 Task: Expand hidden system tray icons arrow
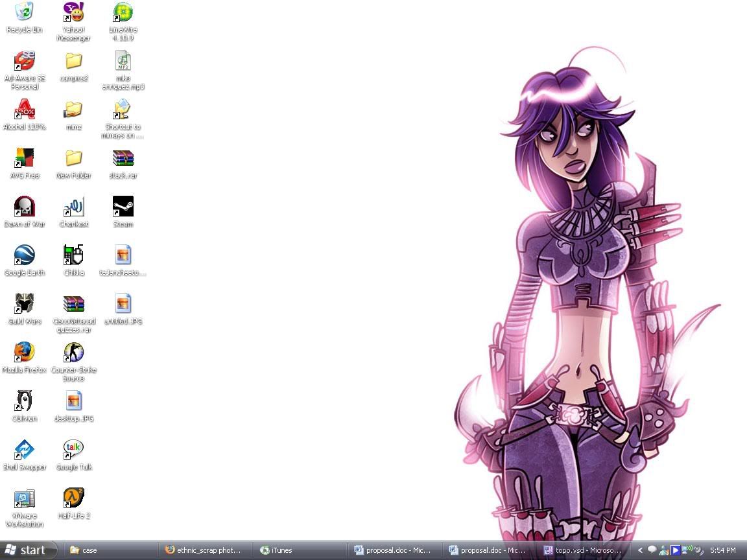click(x=640, y=550)
